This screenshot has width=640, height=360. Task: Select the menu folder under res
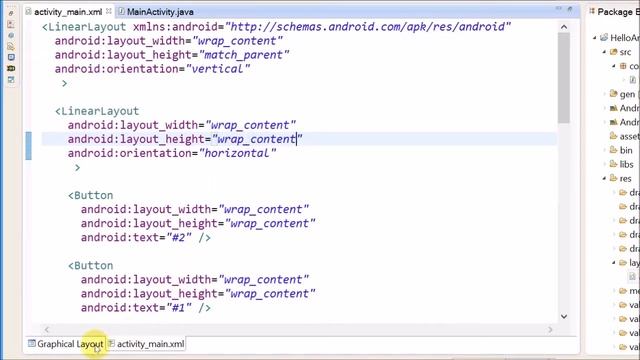click(629, 291)
